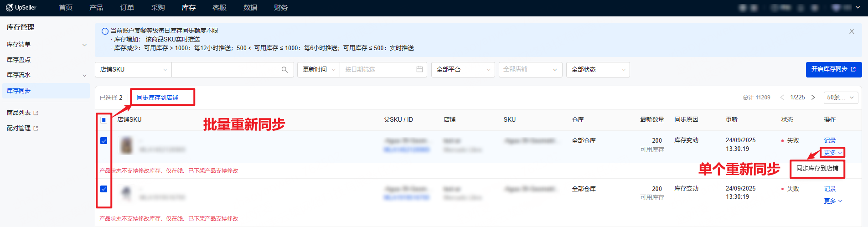
Task: Click the SKU search input field
Action: point(226,70)
